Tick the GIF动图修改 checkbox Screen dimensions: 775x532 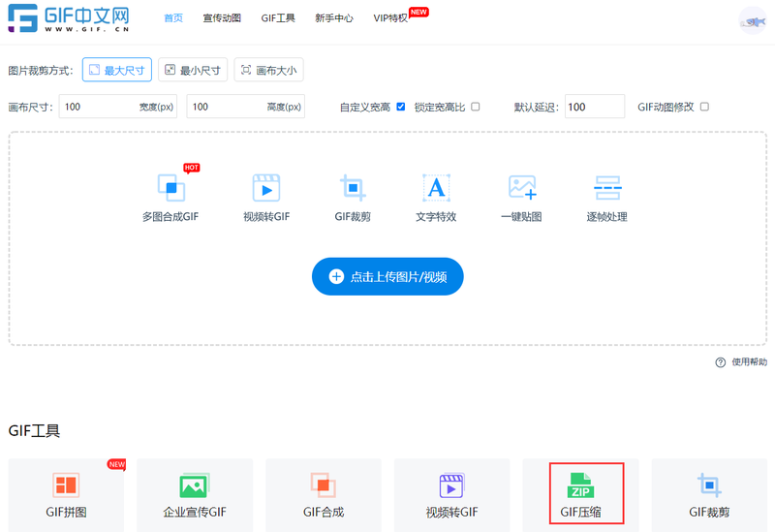coord(704,107)
